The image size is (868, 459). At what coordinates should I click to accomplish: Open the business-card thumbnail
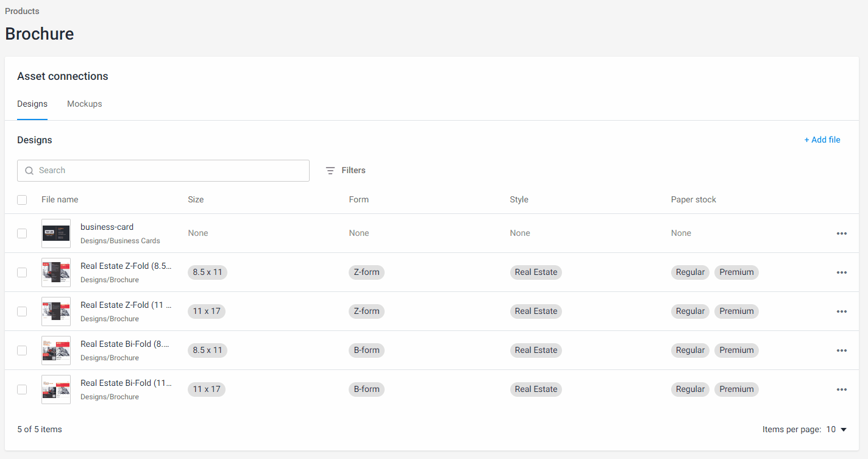[56, 233]
